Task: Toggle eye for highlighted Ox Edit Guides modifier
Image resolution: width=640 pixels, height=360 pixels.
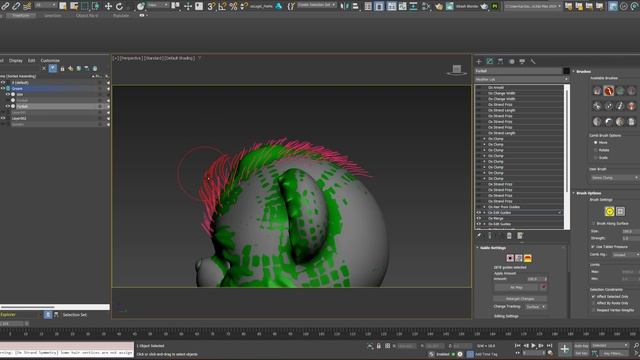Action: click(x=478, y=213)
